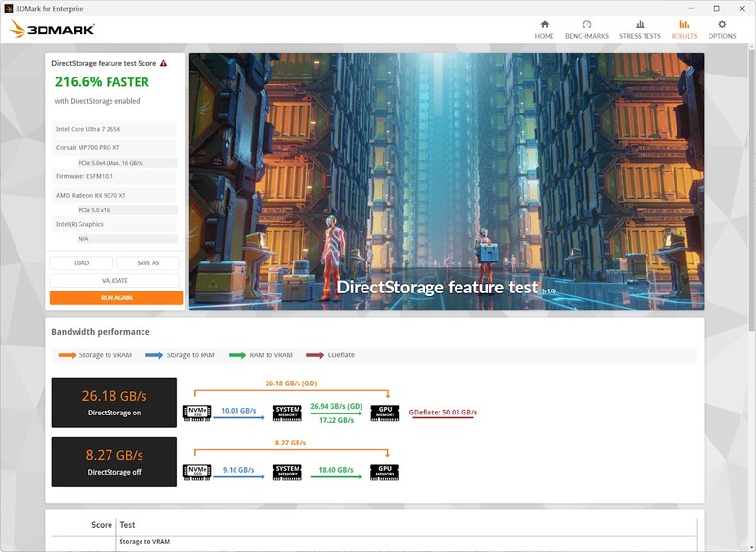The image size is (756, 552).
Task: Click the Bandwidth performance heading
Action: pos(100,332)
